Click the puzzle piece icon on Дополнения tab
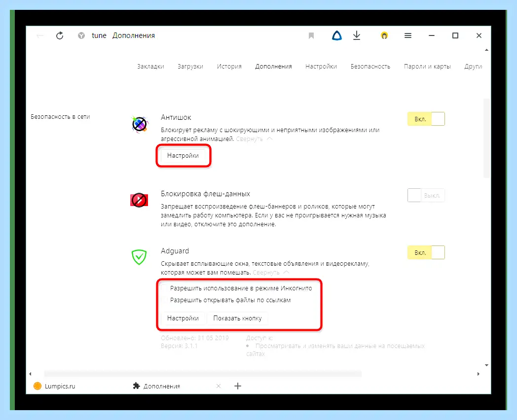The image size is (517, 420). tap(136, 386)
